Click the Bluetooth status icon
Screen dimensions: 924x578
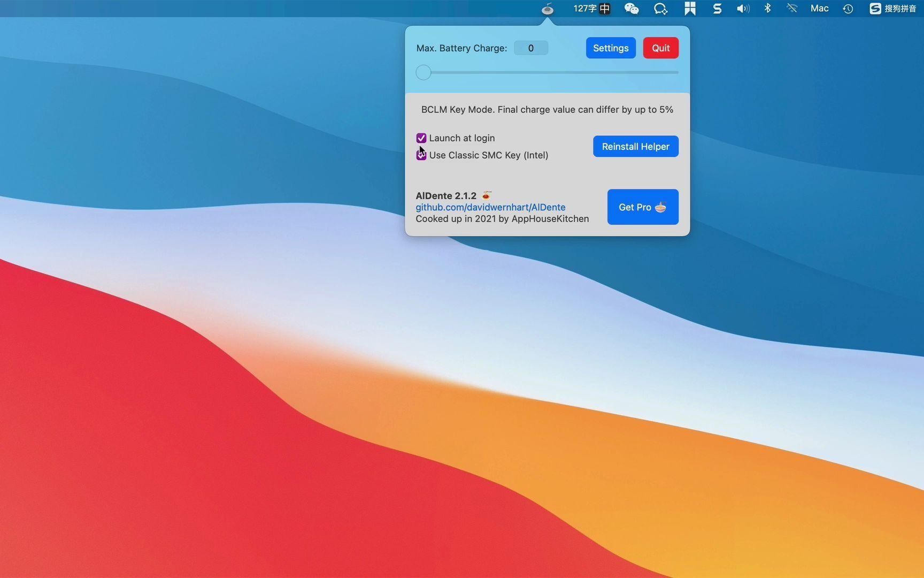click(x=767, y=9)
